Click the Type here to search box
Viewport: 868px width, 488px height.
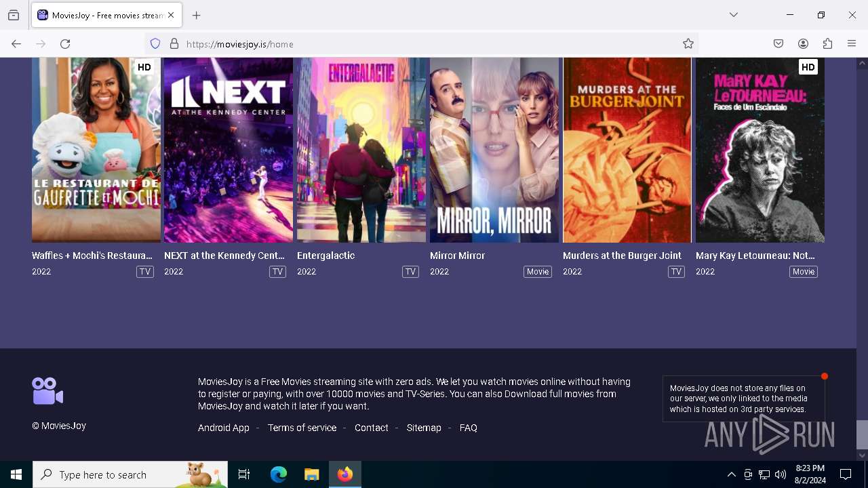(130, 474)
